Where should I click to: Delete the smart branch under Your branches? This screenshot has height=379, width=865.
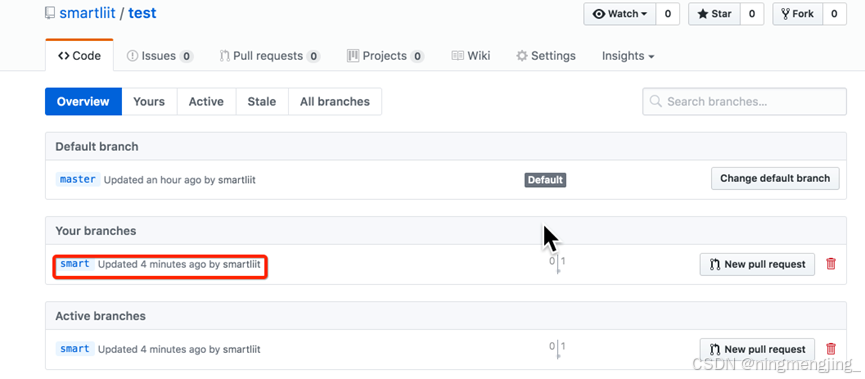pyautogui.click(x=831, y=264)
